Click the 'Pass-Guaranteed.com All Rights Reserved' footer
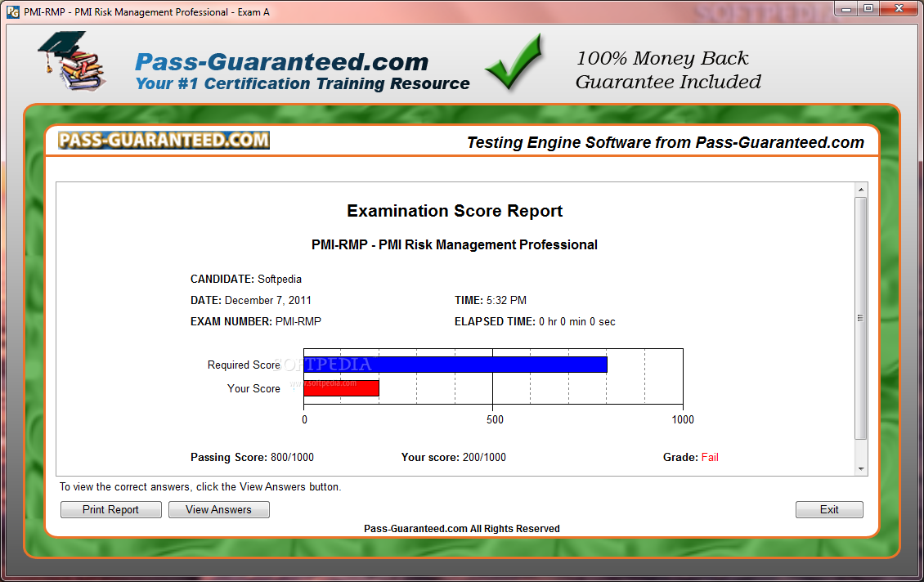This screenshot has height=582, width=924. click(x=461, y=529)
